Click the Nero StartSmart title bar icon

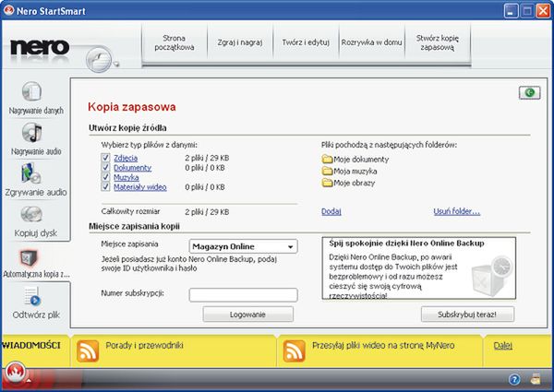click(x=9, y=10)
